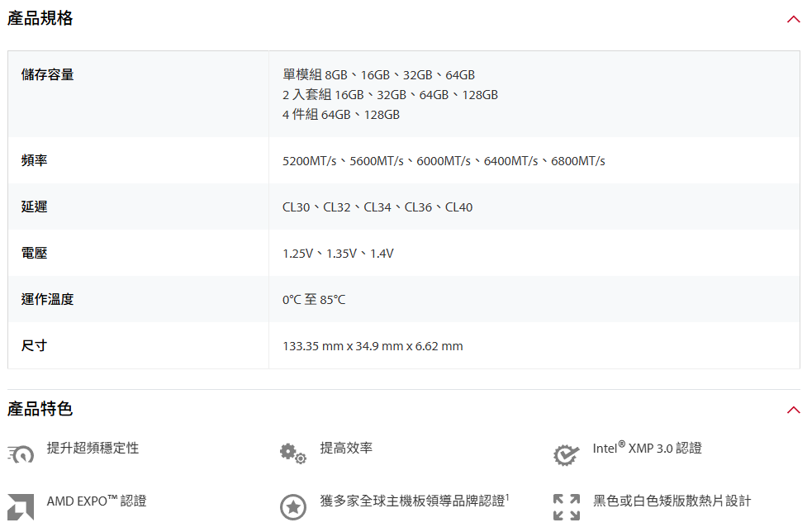Viewport: 807px width, 532px height.
Task: Click the 延遲 value starting with CL30
Action: pos(377,207)
